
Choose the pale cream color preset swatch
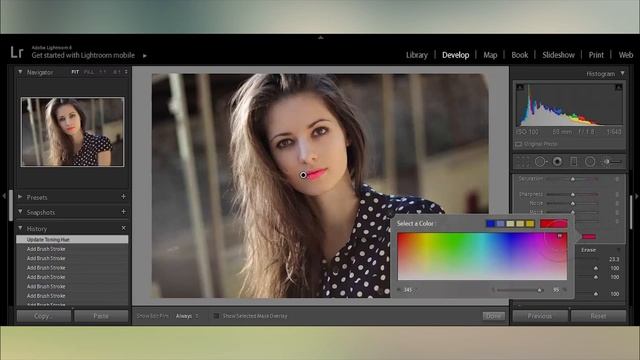510,224
